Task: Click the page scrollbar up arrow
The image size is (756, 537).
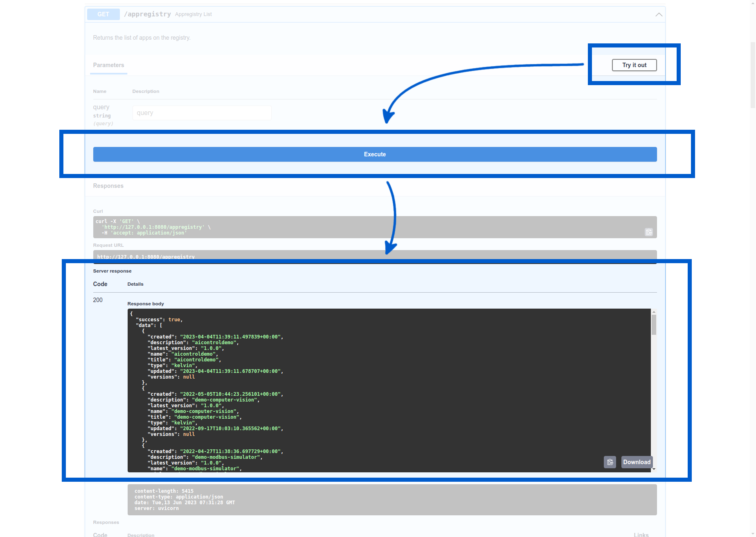Action: (752, 4)
